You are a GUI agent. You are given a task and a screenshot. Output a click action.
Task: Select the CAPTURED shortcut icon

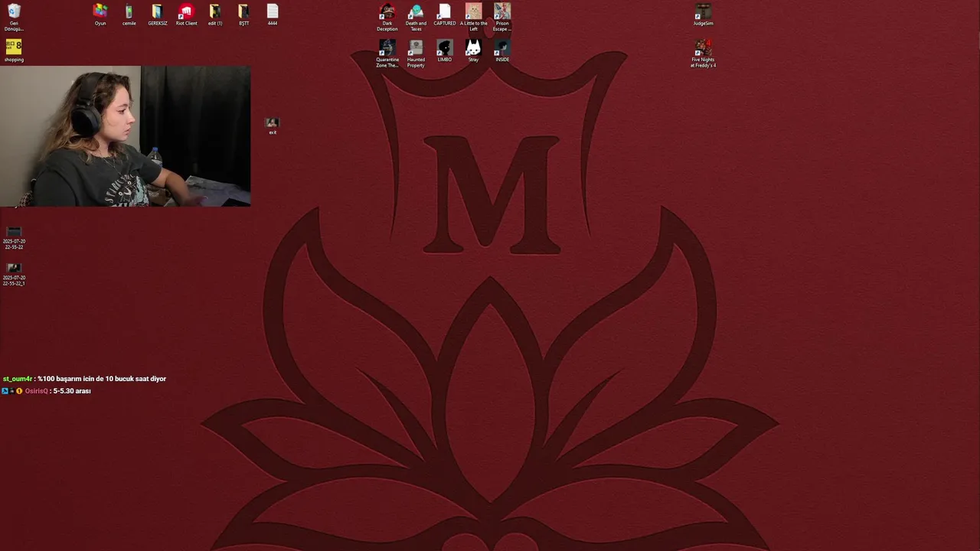[445, 15]
